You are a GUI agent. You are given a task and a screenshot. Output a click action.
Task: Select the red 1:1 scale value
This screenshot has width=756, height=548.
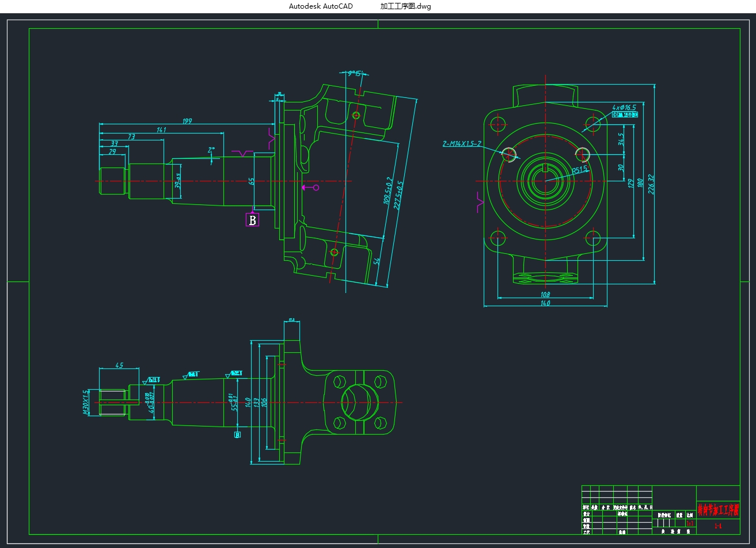coord(690,524)
